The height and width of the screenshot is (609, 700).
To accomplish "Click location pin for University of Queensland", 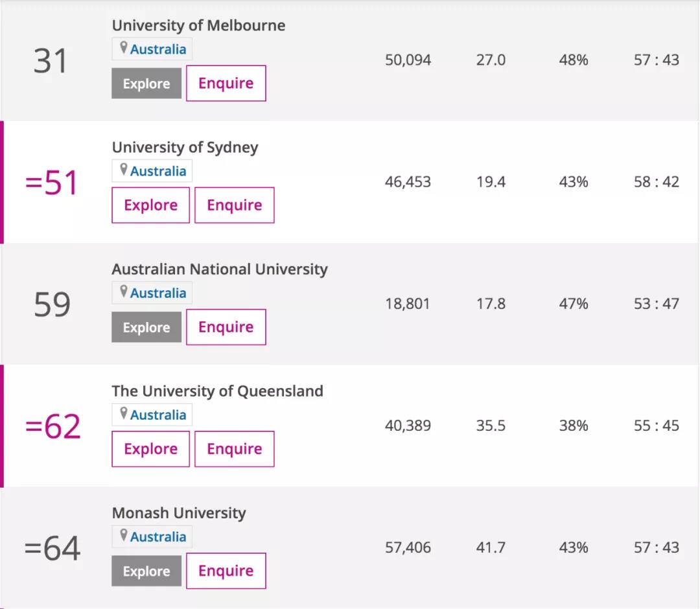I will click(123, 414).
